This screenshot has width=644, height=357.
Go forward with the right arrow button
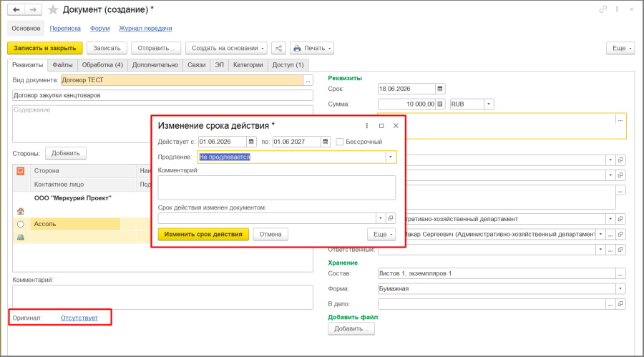click(x=33, y=9)
